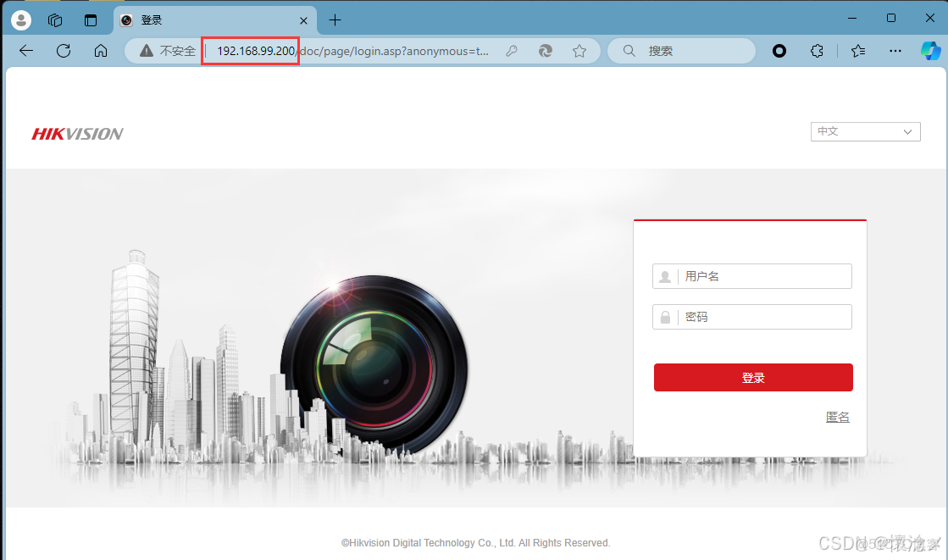
Task: Minimize the browser window
Action: click(852, 18)
